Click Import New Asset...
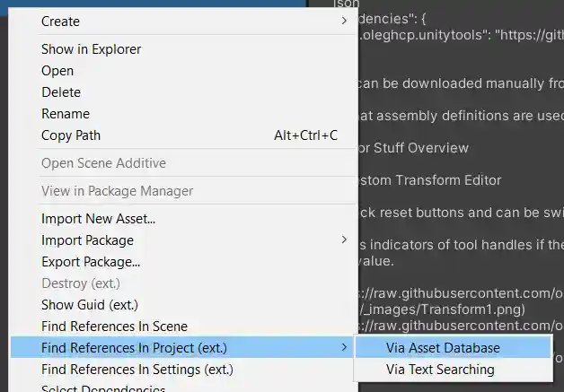 (x=98, y=219)
